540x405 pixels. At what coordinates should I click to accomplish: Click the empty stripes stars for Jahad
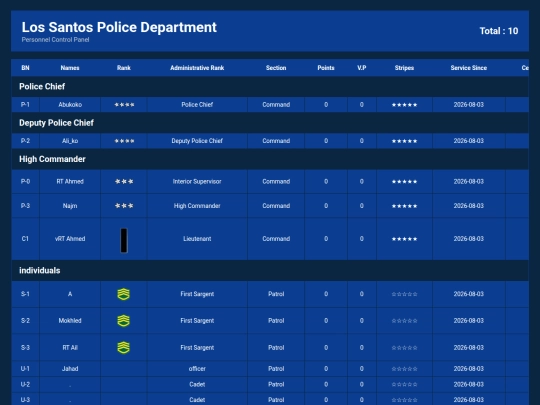pos(404,369)
